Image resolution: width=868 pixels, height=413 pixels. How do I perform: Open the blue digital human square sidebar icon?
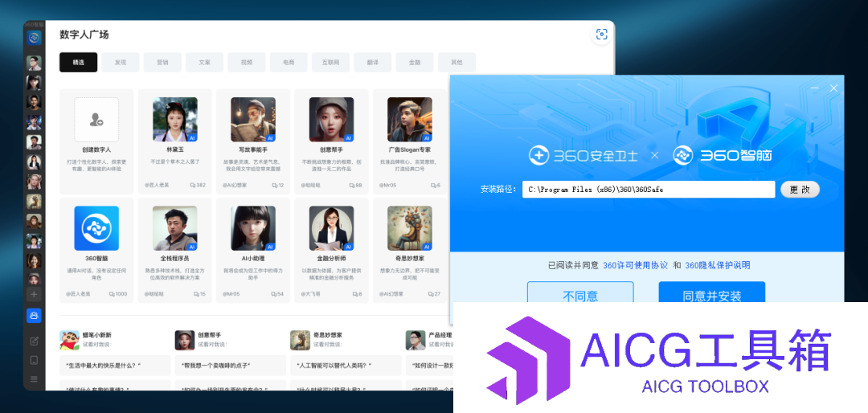[34, 316]
